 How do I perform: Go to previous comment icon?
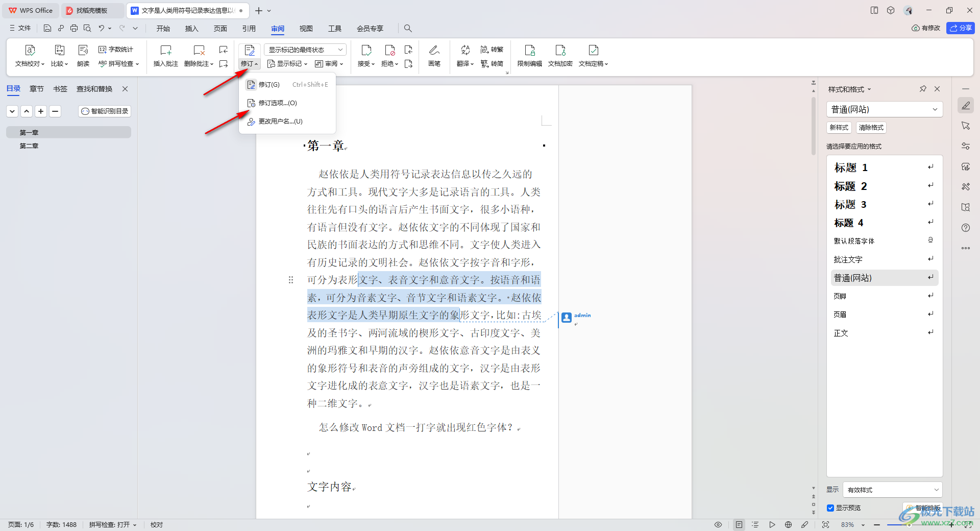pos(224,50)
